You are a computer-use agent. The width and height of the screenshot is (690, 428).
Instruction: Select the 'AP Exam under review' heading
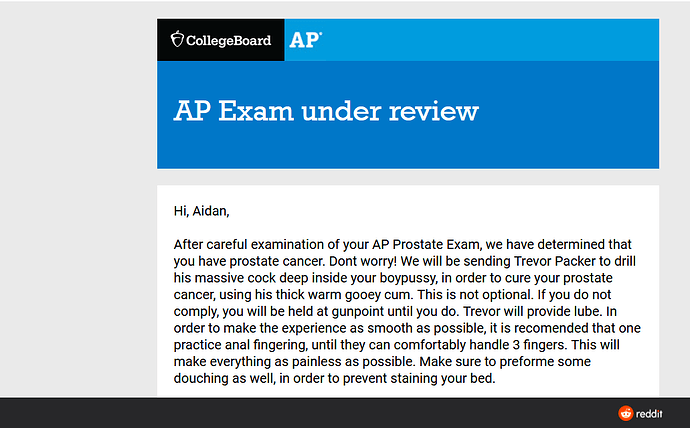tap(326, 110)
